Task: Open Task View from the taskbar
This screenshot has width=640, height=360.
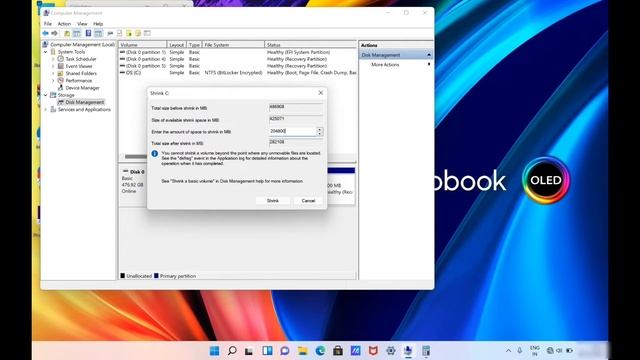Action: 249,351
